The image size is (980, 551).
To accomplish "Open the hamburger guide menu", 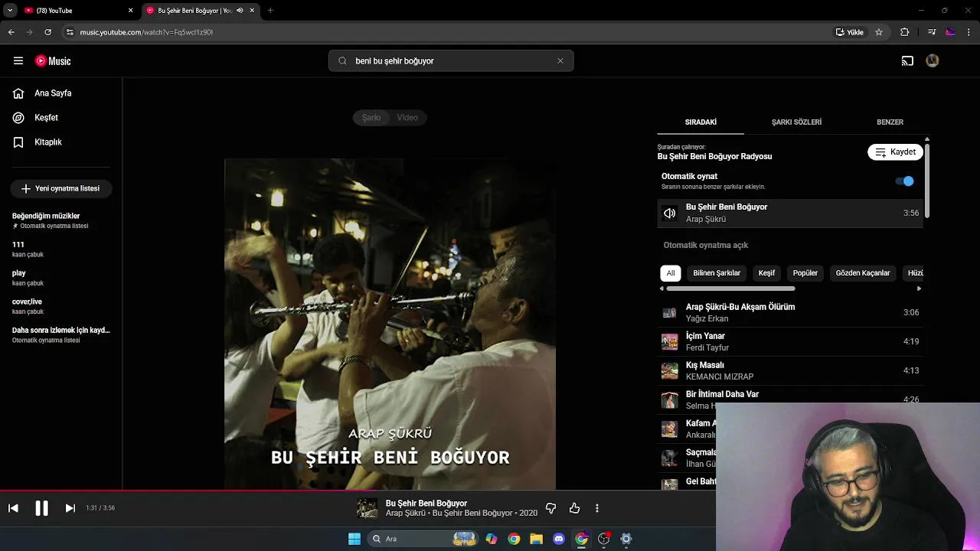I will [x=18, y=61].
